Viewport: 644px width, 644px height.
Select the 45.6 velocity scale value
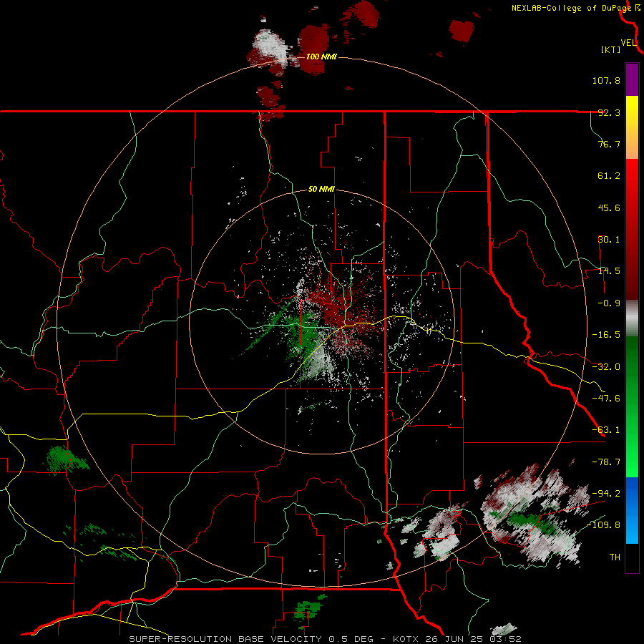coord(609,208)
